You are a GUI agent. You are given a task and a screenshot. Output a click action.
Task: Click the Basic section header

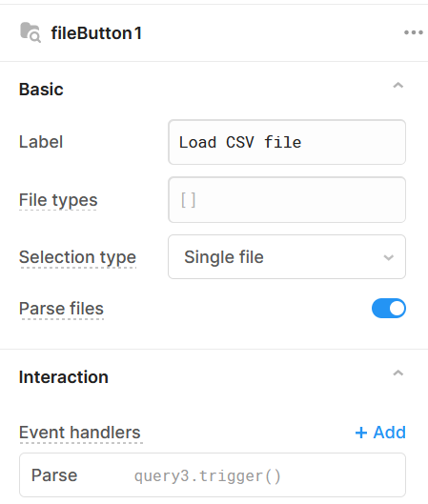click(x=41, y=89)
